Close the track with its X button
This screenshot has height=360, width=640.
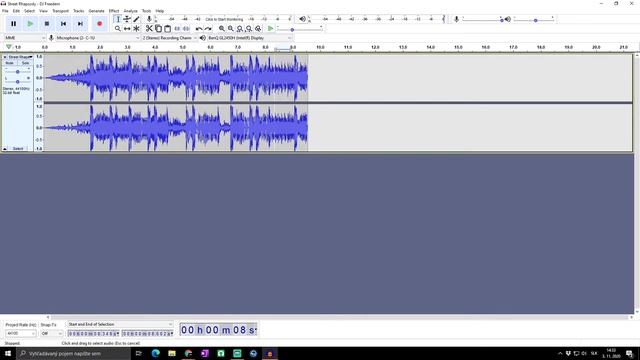[x=5, y=57]
